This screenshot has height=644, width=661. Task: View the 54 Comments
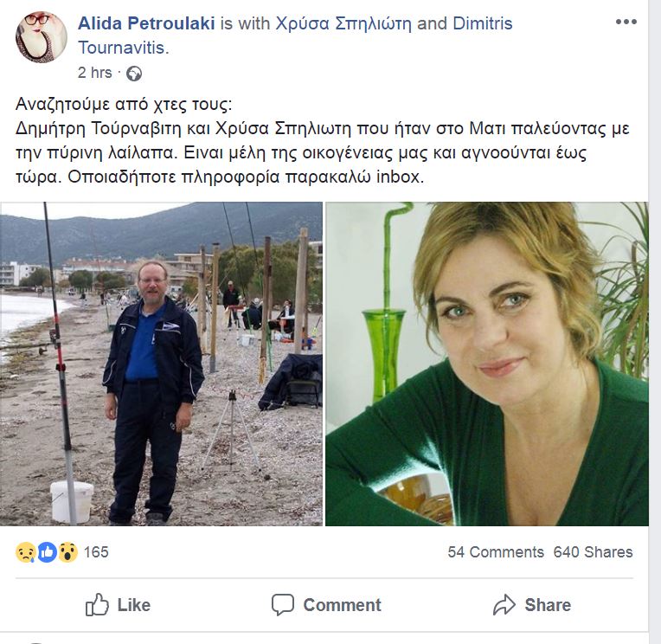pos(496,552)
